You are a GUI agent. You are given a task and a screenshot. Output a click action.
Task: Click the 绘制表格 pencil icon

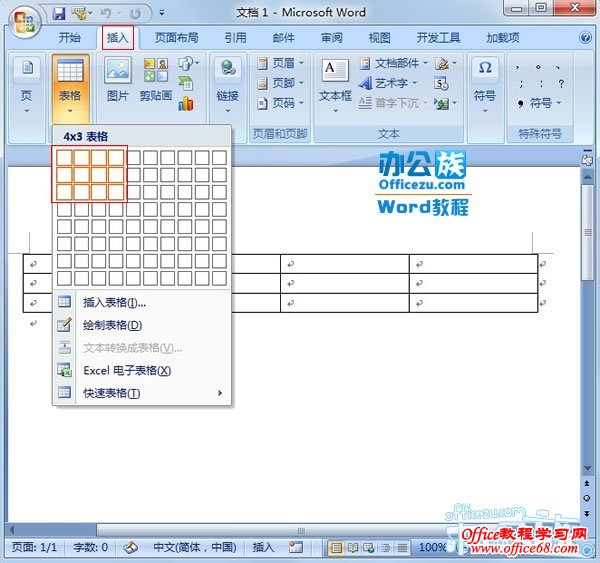click(x=64, y=325)
